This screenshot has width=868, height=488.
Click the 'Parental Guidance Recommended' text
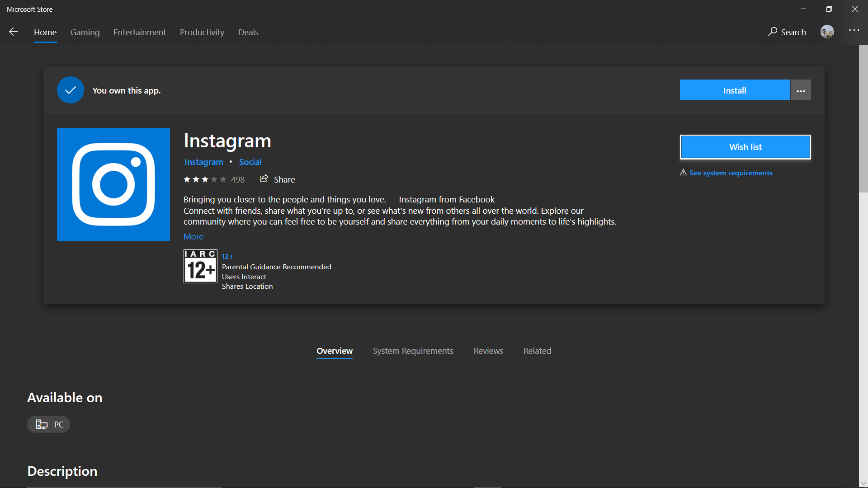277,267
